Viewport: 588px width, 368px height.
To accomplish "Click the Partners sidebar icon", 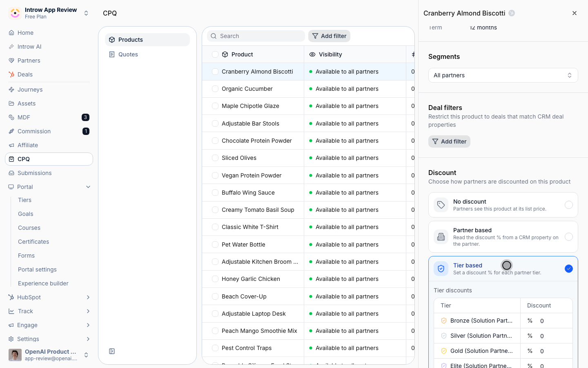I will (x=11, y=61).
